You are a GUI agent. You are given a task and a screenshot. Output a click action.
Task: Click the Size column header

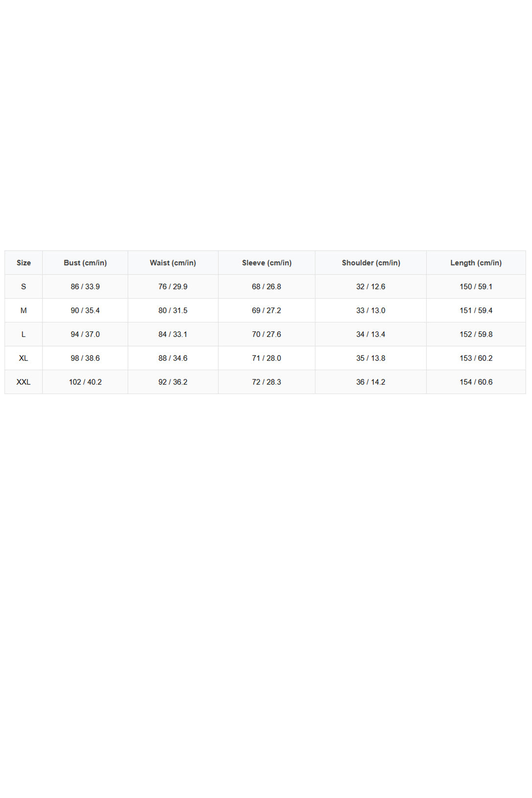[x=23, y=263]
